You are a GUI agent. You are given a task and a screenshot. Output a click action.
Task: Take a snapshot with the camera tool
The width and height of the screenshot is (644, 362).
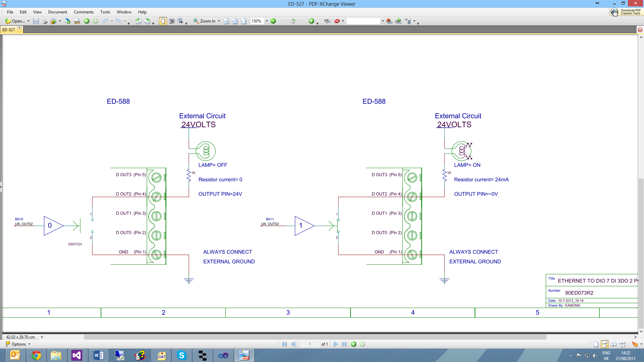(172, 21)
